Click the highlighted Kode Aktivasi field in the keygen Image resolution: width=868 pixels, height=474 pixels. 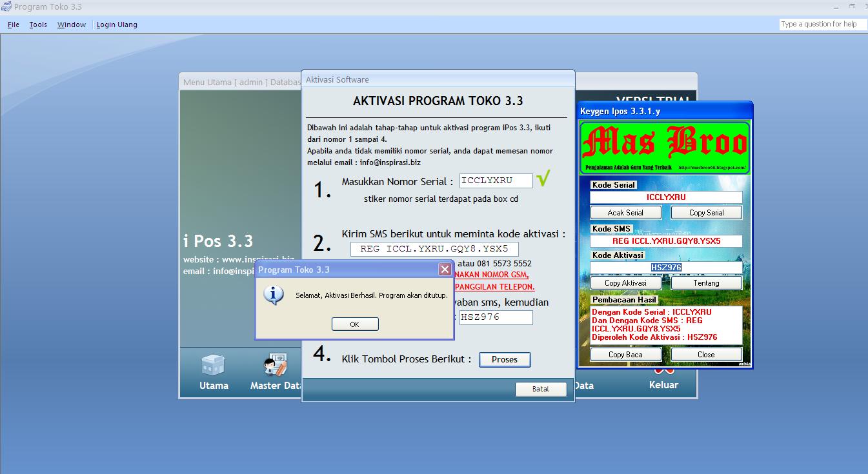pyautogui.click(x=666, y=267)
